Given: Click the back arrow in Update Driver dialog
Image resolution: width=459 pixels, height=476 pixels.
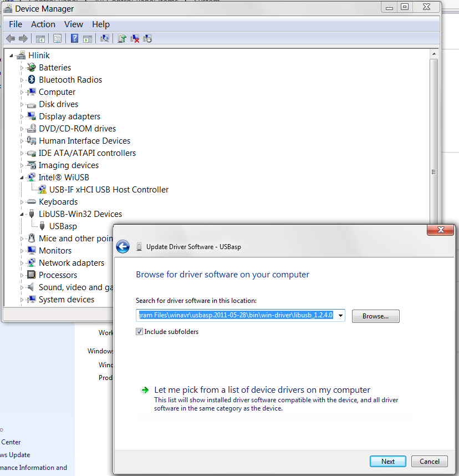Looking at the screenshot, I should (123, 247).
